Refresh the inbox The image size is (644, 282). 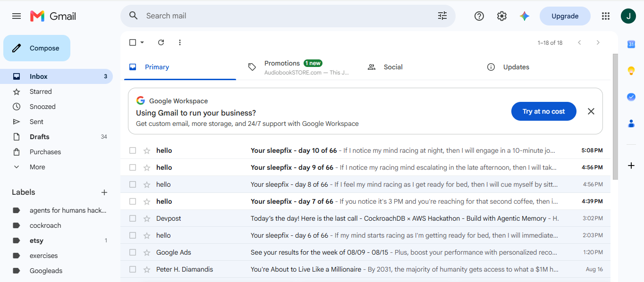[161, 42]
